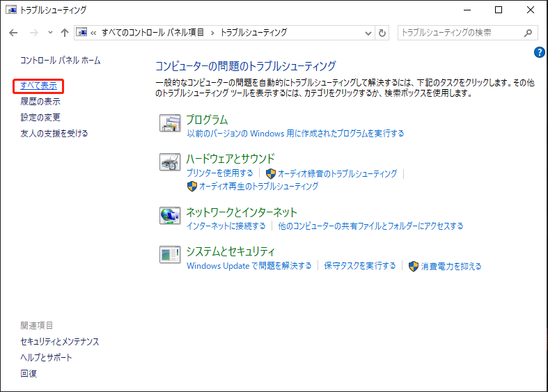Image resolution: width=548 pixels, height=392 pixels.
Task: Click the control panel icon in address bar
Action: pyautogui.click(x=81, y=33)
